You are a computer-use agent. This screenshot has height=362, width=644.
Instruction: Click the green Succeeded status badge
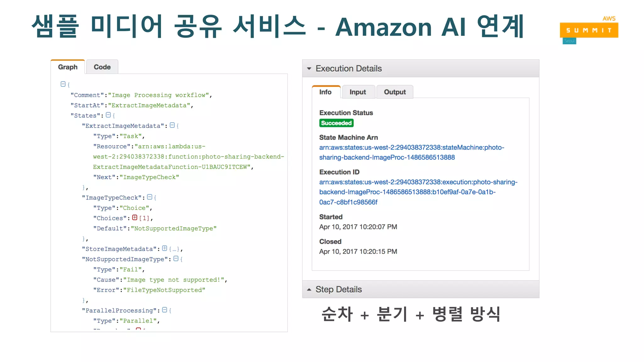[x=336, y=123]
